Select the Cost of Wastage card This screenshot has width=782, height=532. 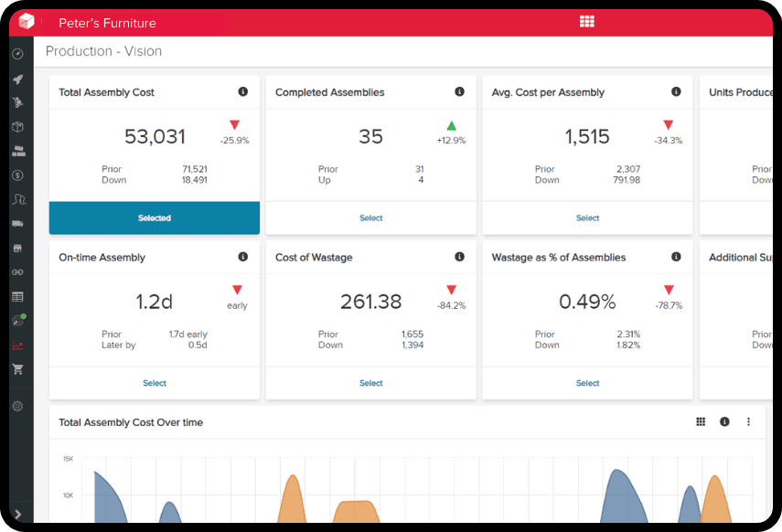click(x=371, y=383)
